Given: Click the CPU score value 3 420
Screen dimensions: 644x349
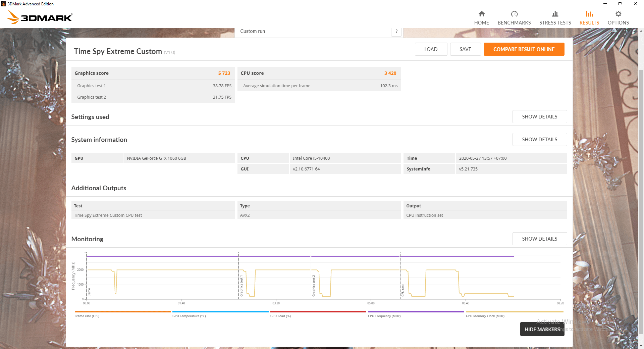Looking at the screenshot, I should tap(390, 73).
